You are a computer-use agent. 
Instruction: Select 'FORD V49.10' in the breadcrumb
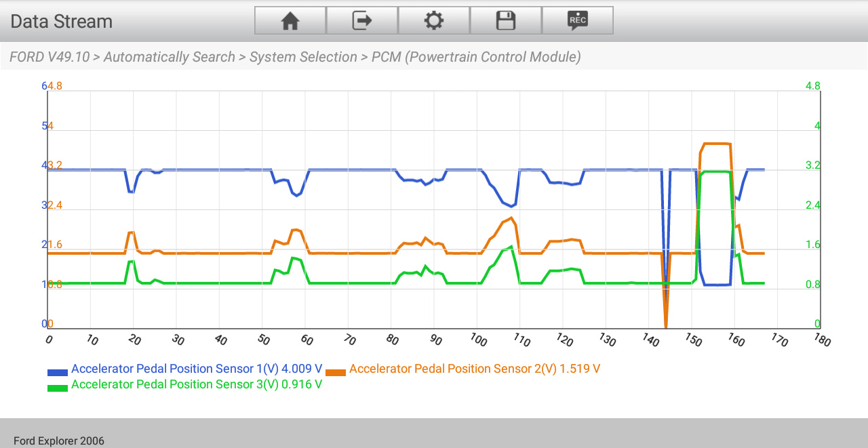click(x=50, y=57)
